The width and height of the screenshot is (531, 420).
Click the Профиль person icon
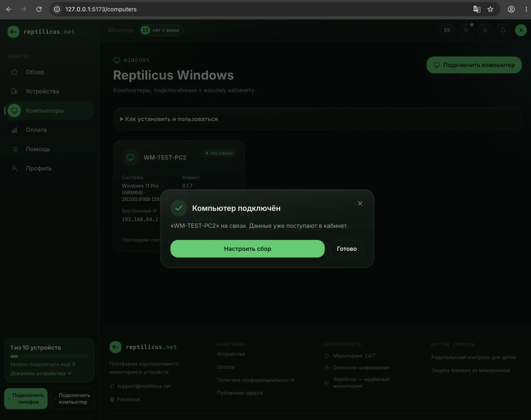click(x=14, y=168)
